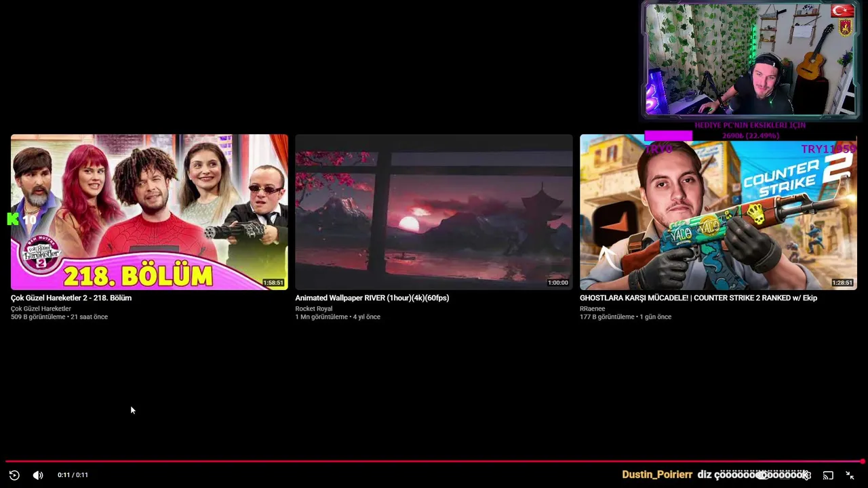Click the 1:00:00 duration badge

coord(557,283)
